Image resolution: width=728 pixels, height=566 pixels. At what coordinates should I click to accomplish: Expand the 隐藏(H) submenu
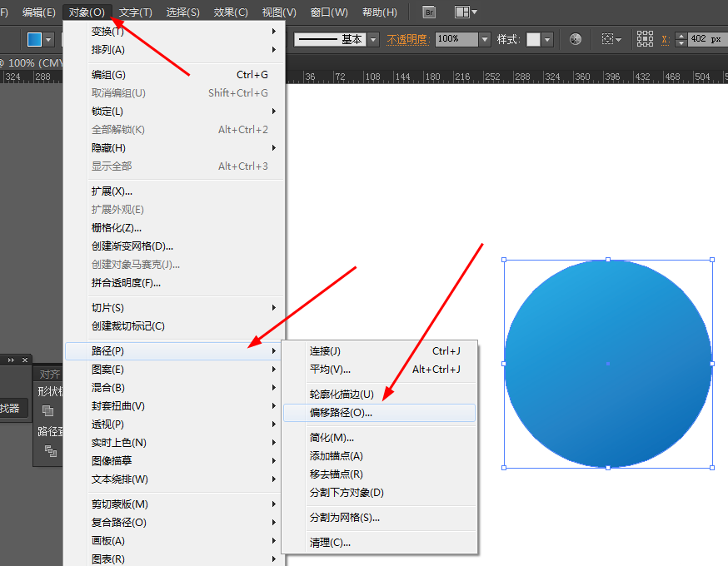tap(174, 148)
